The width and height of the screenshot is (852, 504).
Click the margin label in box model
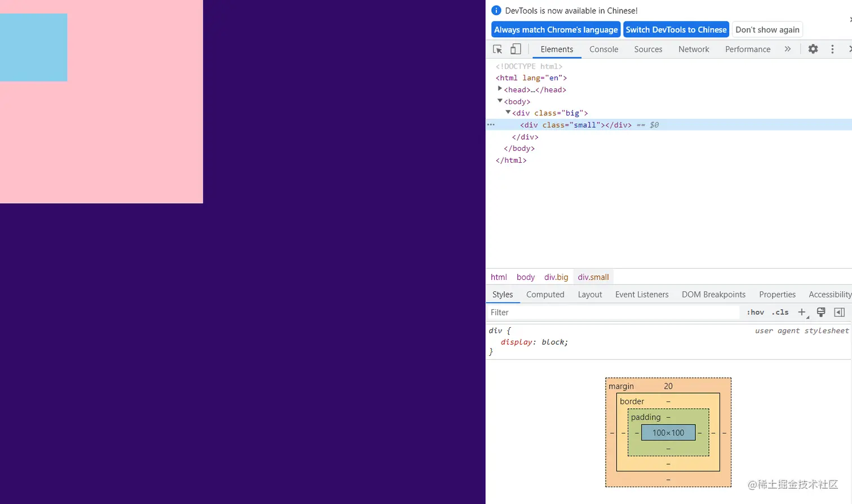(x=621, y=386)
